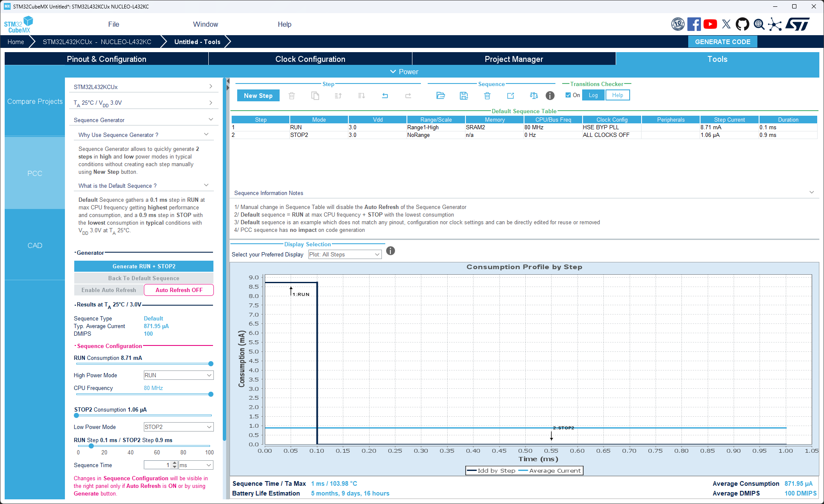Image resolution: width=824 pixels, height=504 pixels.
Task: Click the move step down icon
Action: (362, 96)
